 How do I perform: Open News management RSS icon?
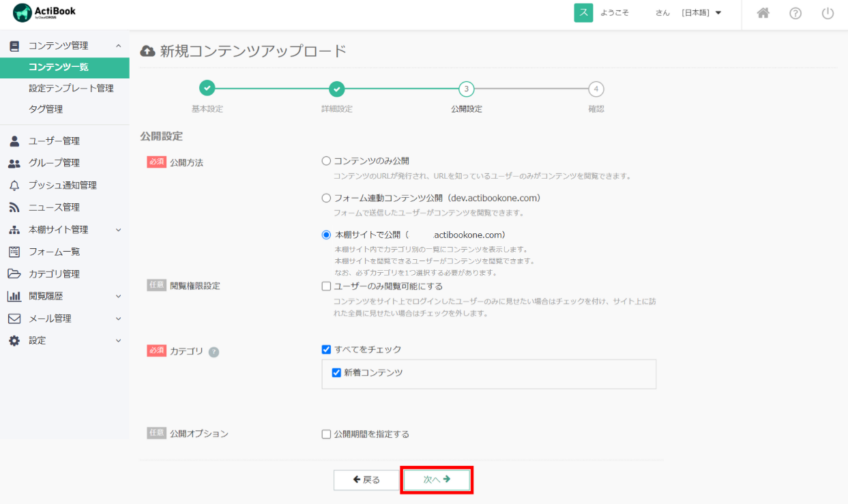pos(14,207)
